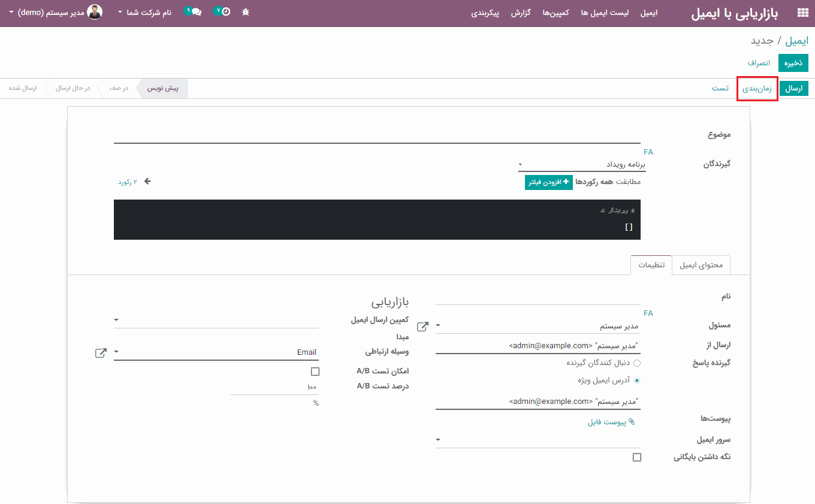Open the ایمیل top menu
Image resolution: width=815 pixels, height=504 pixels.
(648, 13)
